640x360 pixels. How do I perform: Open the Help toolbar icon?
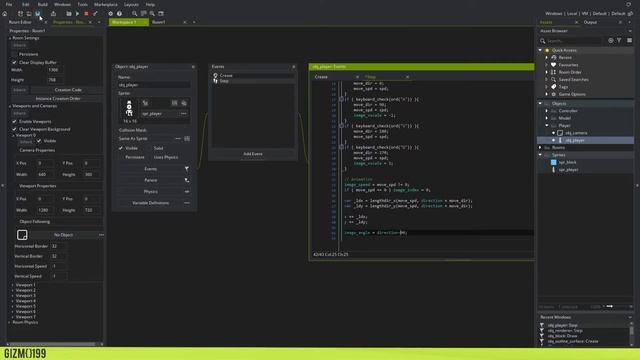(x=119, y=14)
